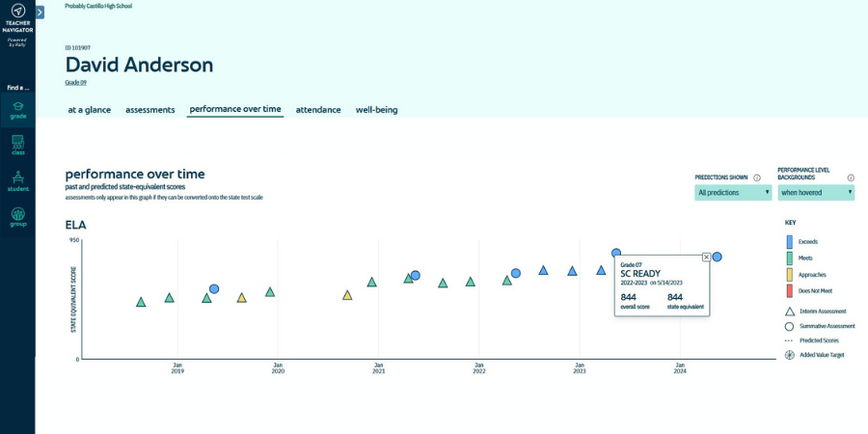Switch to the at a glance tab
868x434 pixels.
tap(89, 110)
